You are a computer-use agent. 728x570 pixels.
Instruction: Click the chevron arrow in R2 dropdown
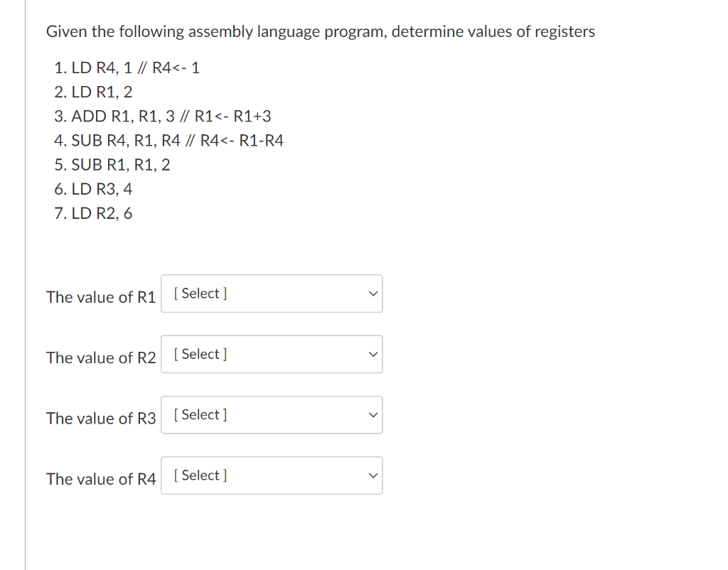tap(373, 354)
